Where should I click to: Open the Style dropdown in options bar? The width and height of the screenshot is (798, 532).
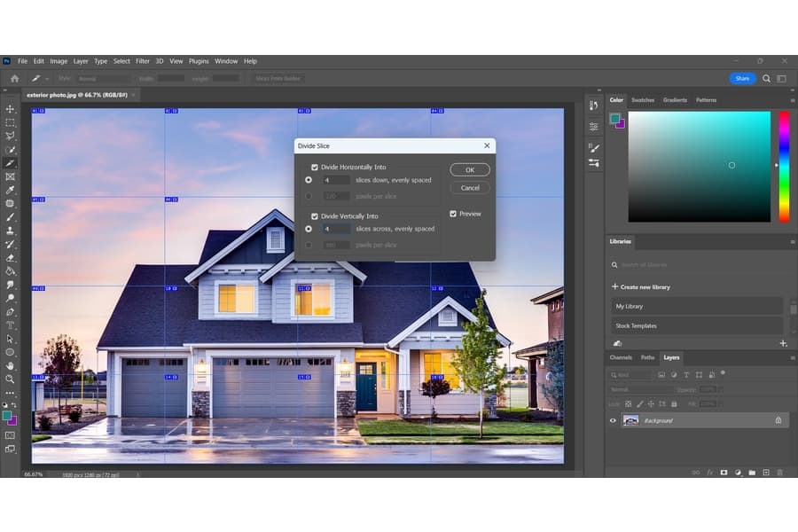point(104,78)
